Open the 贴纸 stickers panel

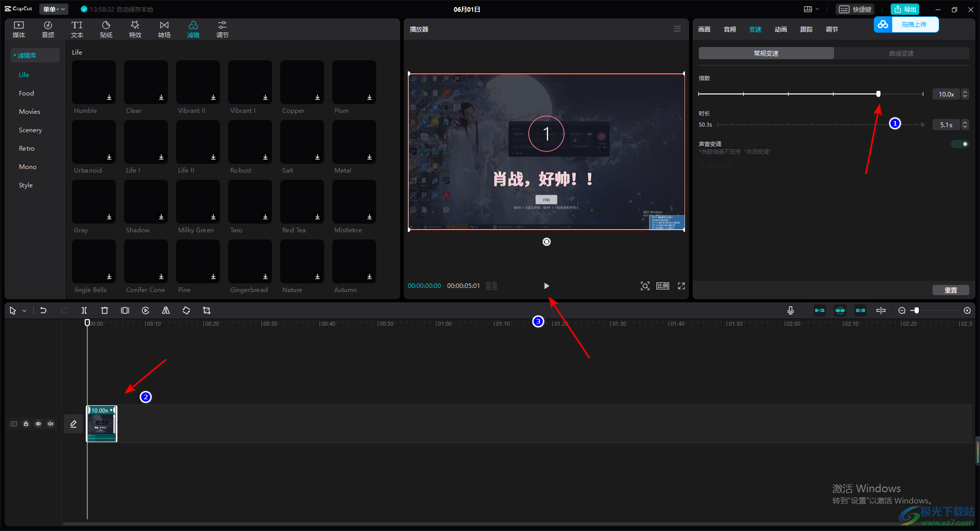point(106,30)
